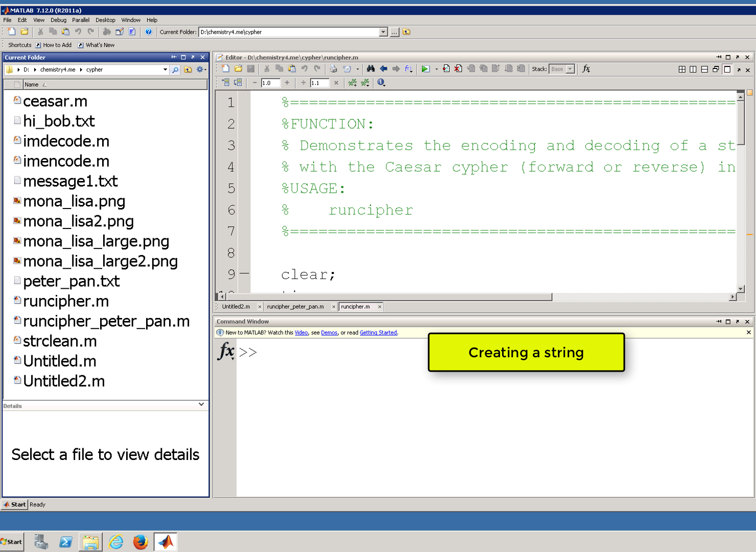The height and width of the screenshot is (552, 756).
Task: Float Editor documents layout icon
Action: point(716,70)
